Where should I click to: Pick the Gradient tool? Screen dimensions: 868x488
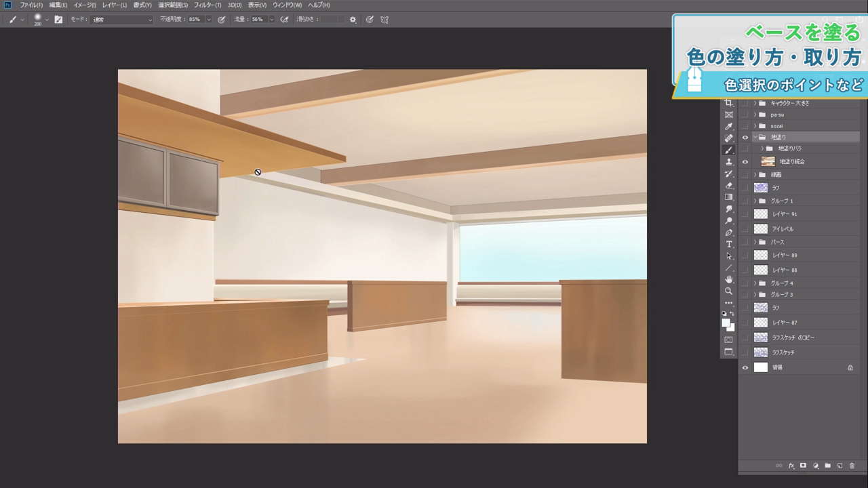click(x=729, y=197)
